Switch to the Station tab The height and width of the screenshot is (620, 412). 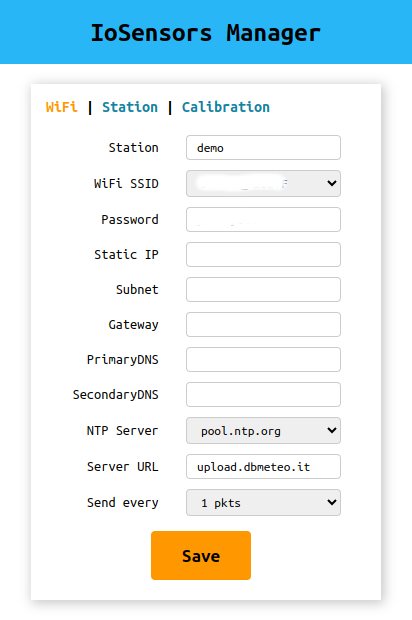click(130, 107)
